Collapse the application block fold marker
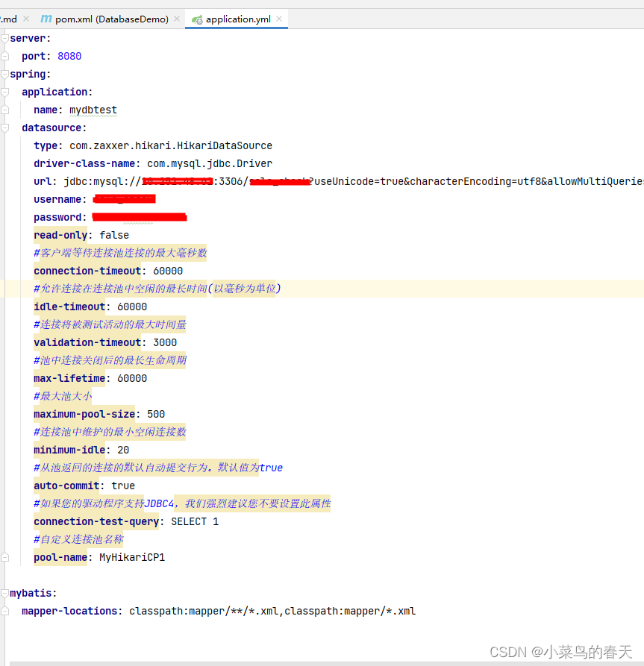The image size is (644, 666). [4, 92]
